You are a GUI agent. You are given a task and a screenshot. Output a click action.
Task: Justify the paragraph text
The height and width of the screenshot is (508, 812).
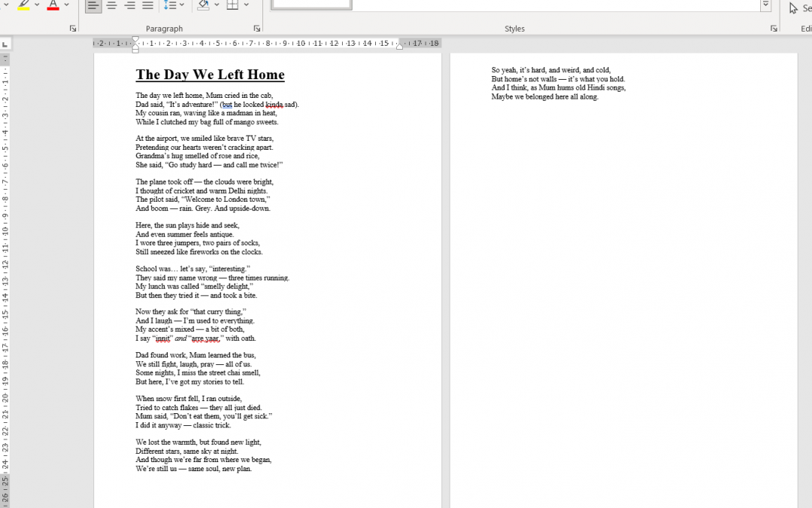147,5
